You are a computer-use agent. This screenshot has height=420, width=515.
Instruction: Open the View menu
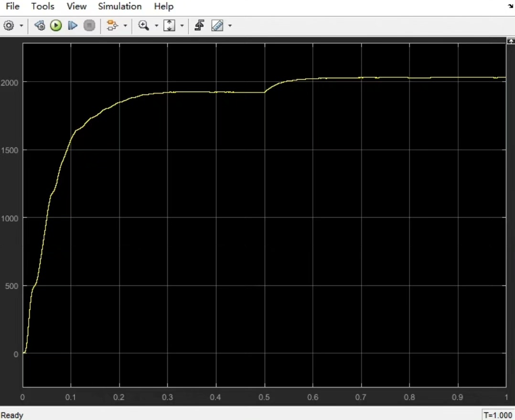pos(76,6)
